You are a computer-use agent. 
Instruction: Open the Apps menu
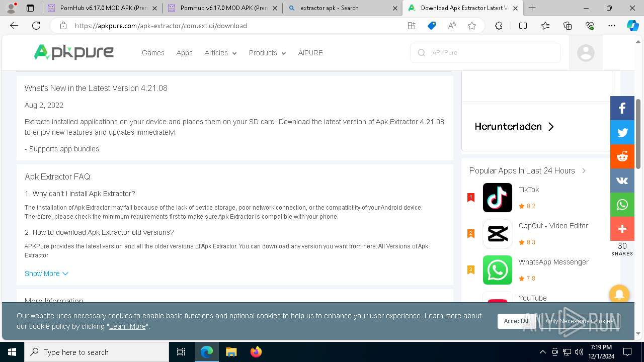click(x=184, y=53)
